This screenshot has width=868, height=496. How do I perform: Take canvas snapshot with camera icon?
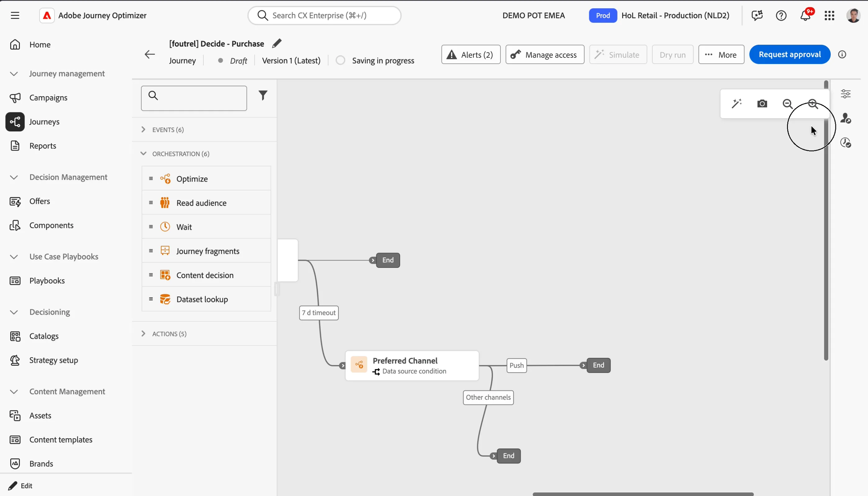tap(762, 104)
